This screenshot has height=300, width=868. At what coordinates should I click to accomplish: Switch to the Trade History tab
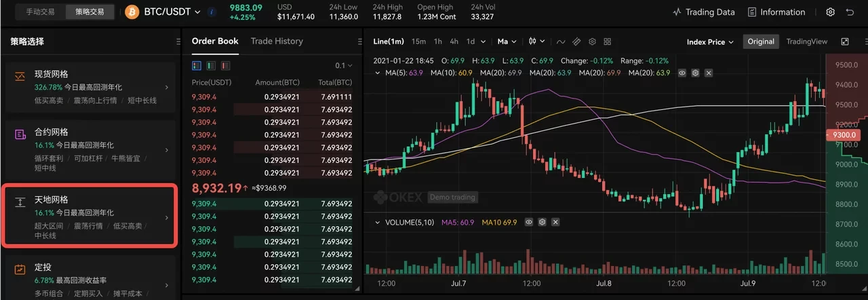click(x=277, y=41)
